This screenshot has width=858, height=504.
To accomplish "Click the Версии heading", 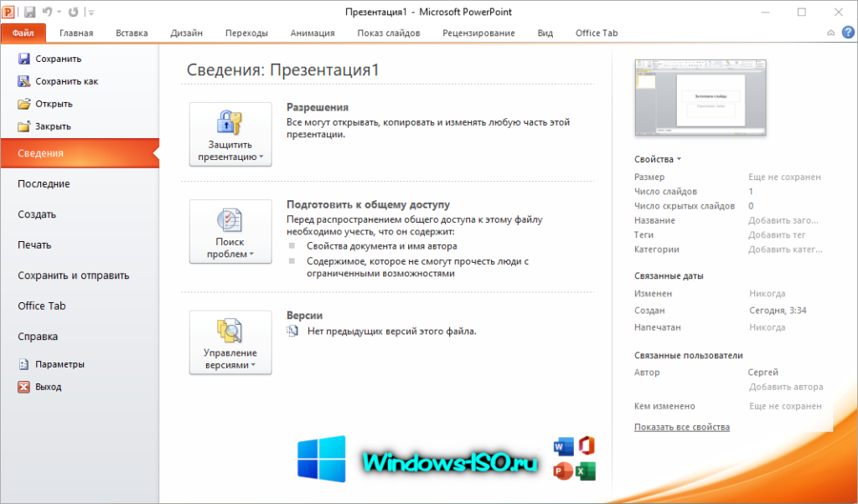I will 305,316.
